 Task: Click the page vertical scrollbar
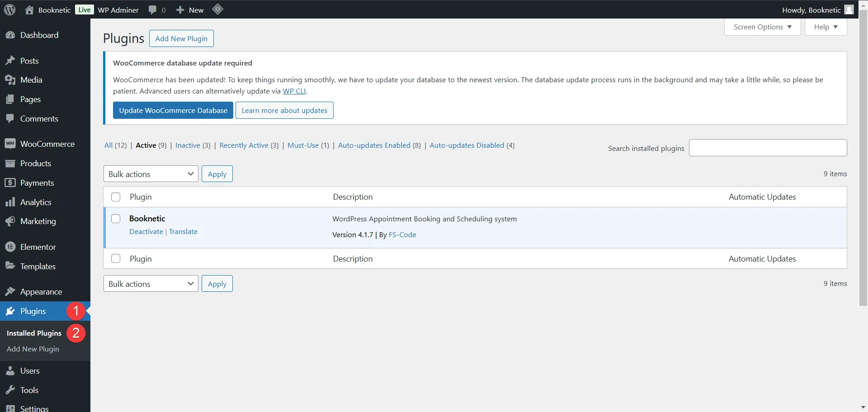(863, 158)
